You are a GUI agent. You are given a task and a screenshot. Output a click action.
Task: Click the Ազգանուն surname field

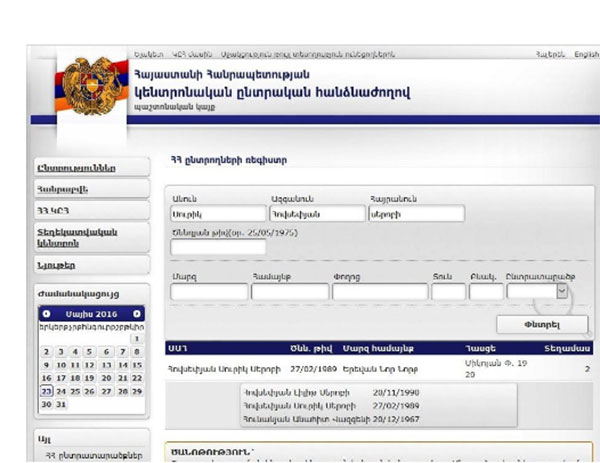(316, 213)
